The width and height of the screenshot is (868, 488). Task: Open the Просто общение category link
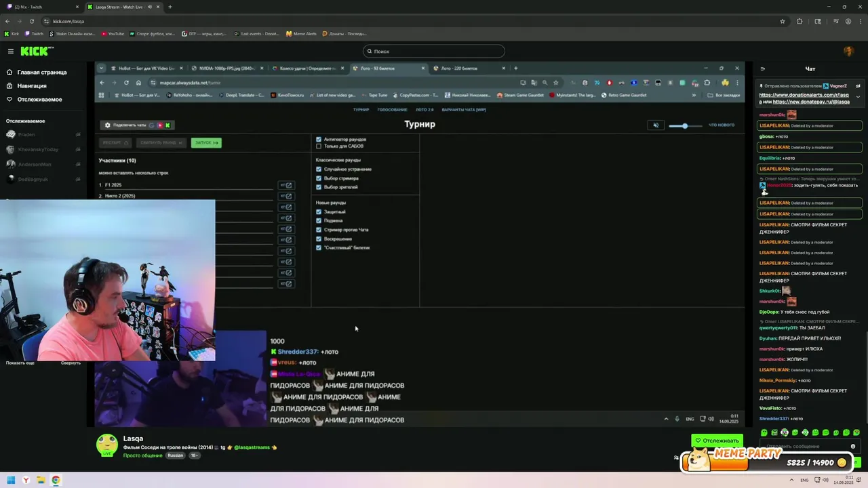142,455
